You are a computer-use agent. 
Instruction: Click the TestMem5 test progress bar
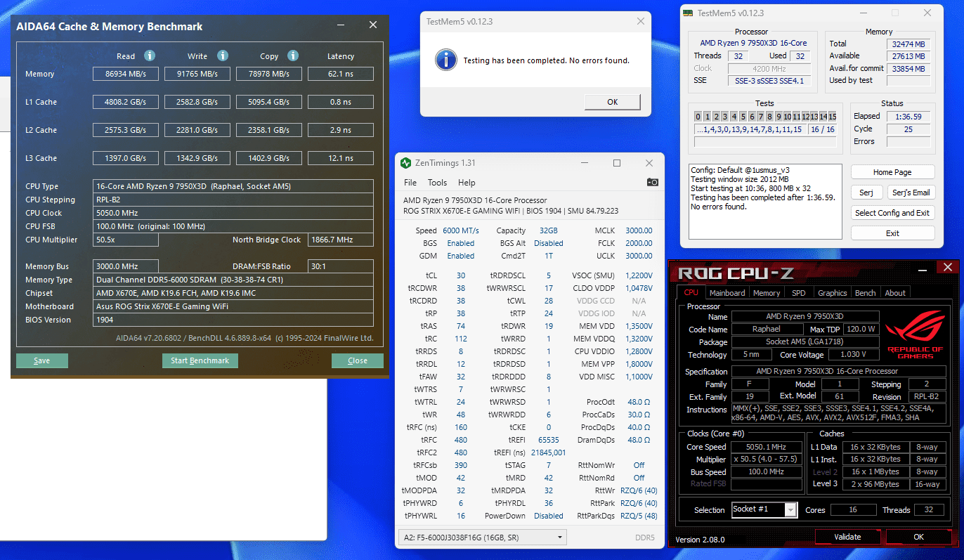(x=766, y=142)
